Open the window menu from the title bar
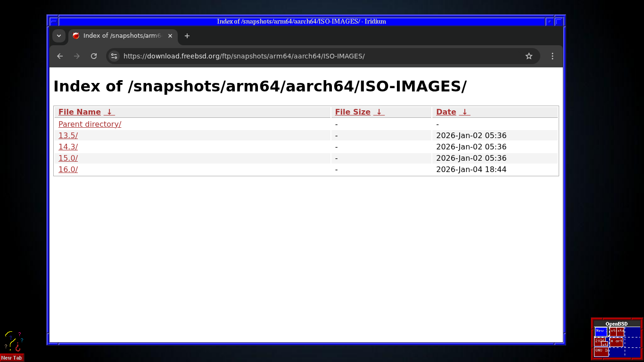The image size is (644, 362). 53,21
